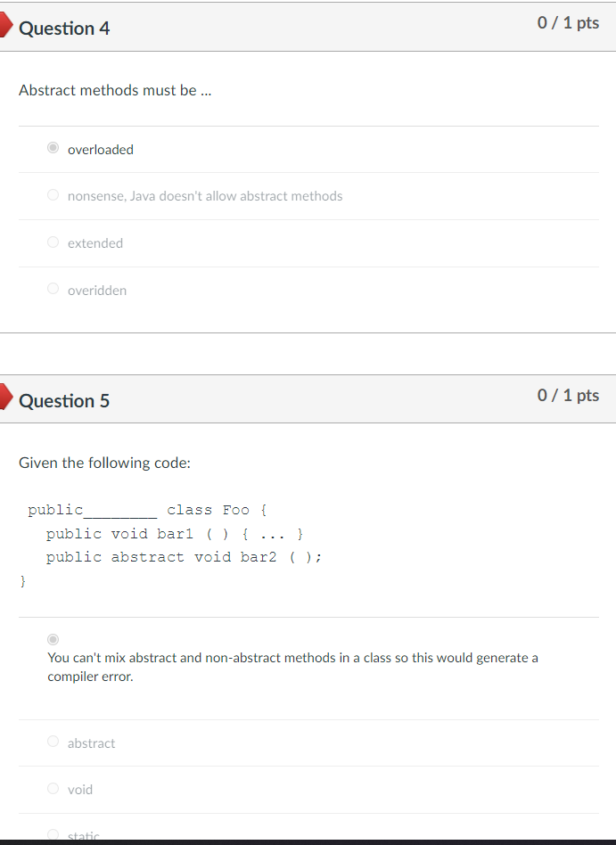
Task: Select the "void" answer choice
Action: click(x=53, y=789)
